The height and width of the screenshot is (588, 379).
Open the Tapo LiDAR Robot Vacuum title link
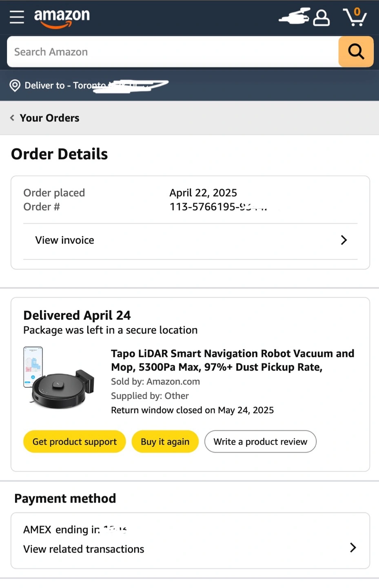[233, 360]
